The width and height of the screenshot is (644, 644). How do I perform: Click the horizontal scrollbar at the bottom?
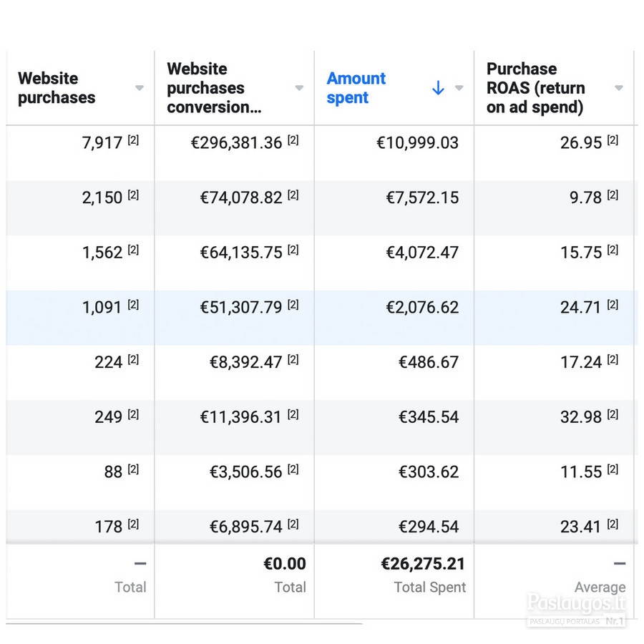point(185,624)
